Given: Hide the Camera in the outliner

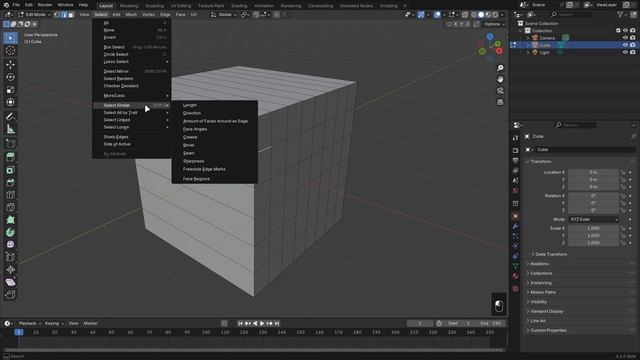Looking at the screenshot, I should pos(625,38).
